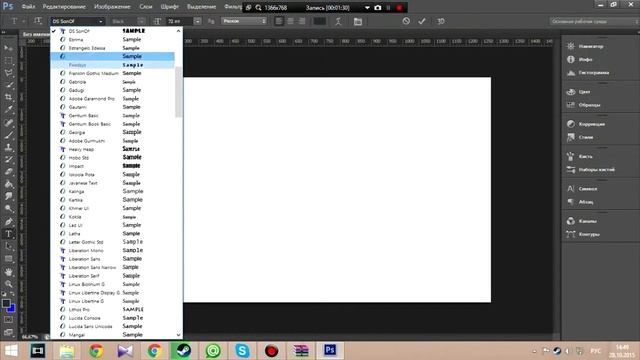
Task: Open the font size dropdown arrow
Action: [197, 21]
